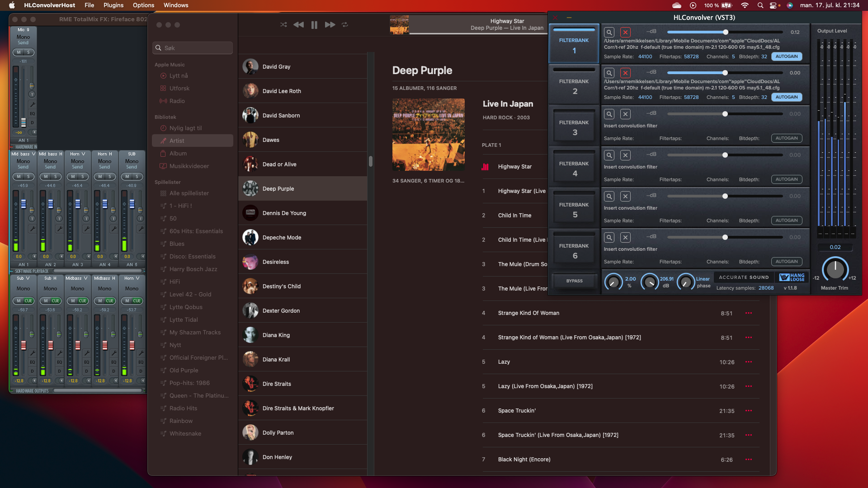Toggle CUE on Horn V output
Screen dimensions: 868x488
coord(137,301)
